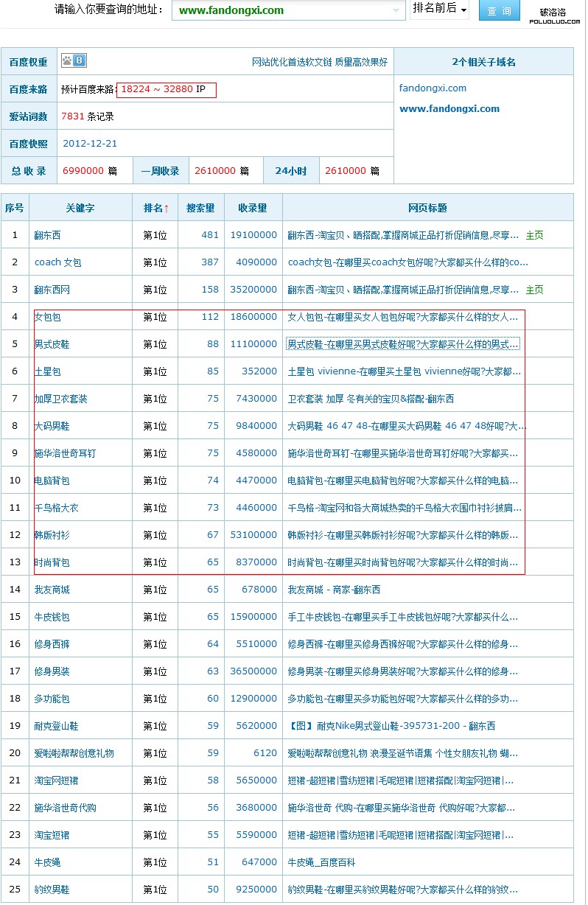Click the 收录量 column header
This screenshot has width=588, height=905.
pos(253,209)
